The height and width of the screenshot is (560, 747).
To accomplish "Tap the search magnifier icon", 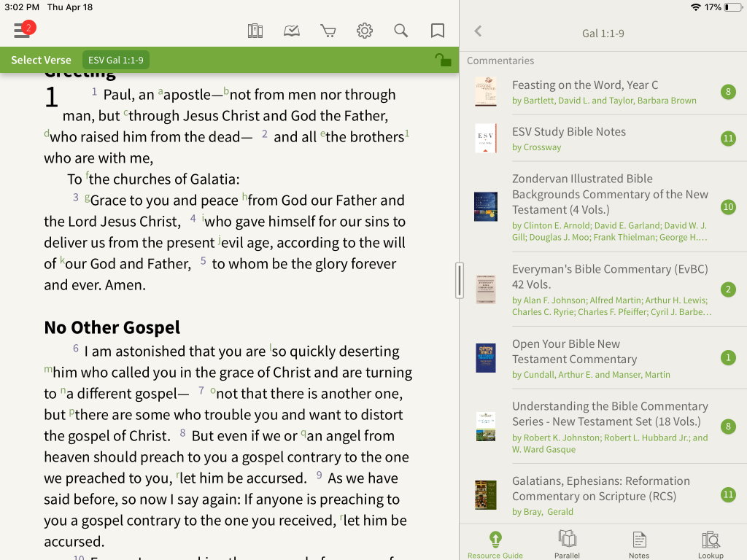I will (x=401, y=31).
